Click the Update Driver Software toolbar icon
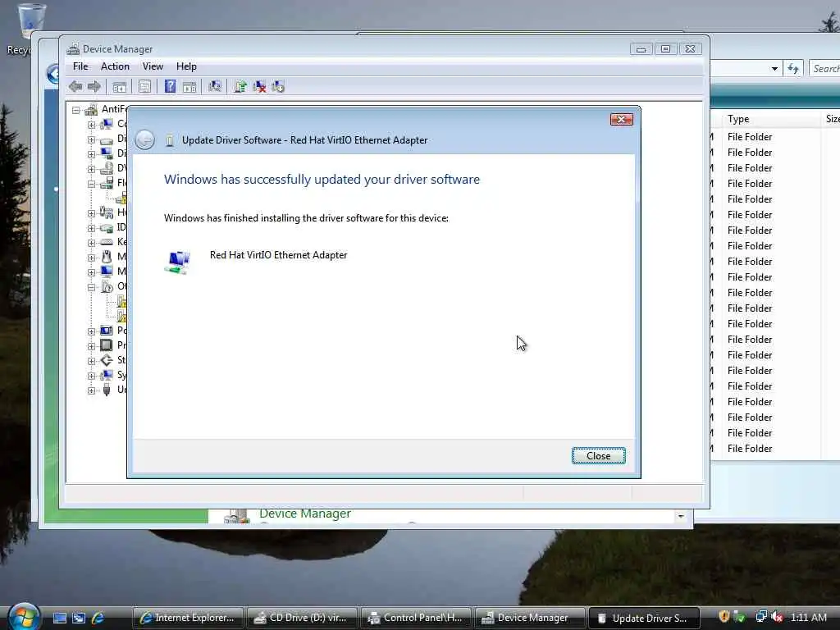The height and width of the screenshot is (630, 840). [240, 86]
